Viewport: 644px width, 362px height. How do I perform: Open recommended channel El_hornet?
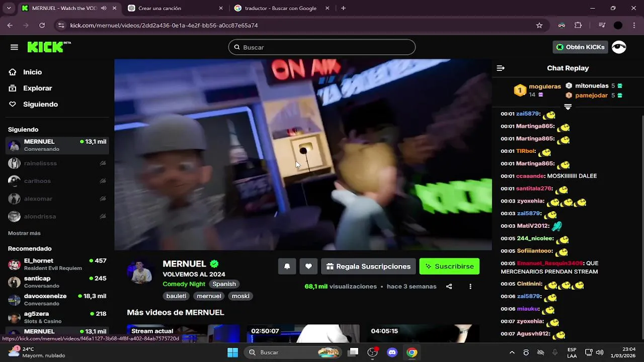click(x=57, y=264)
